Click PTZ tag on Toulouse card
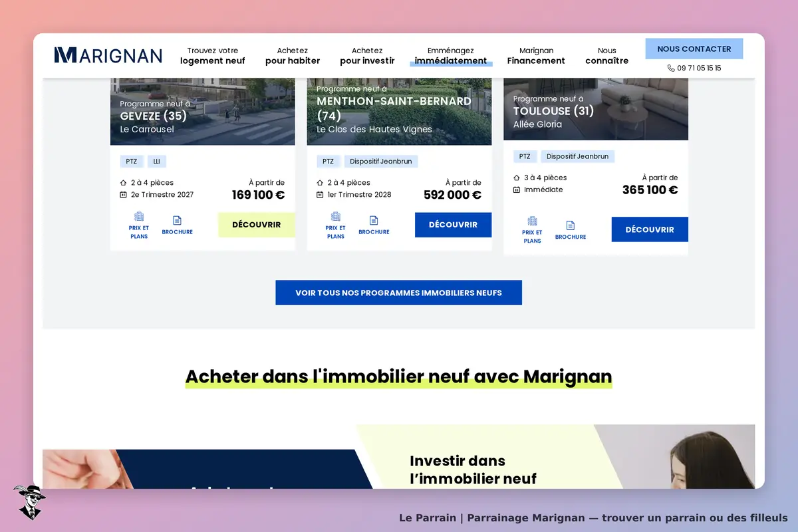Viewport: 798px width, 532px height. (525, 157)
